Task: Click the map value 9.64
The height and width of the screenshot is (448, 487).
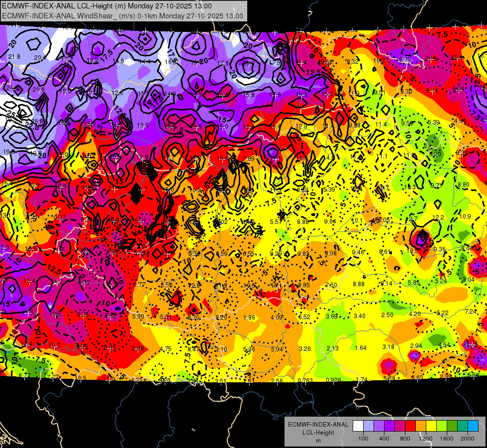Action: pyautogui.click(x=330, y=222)
